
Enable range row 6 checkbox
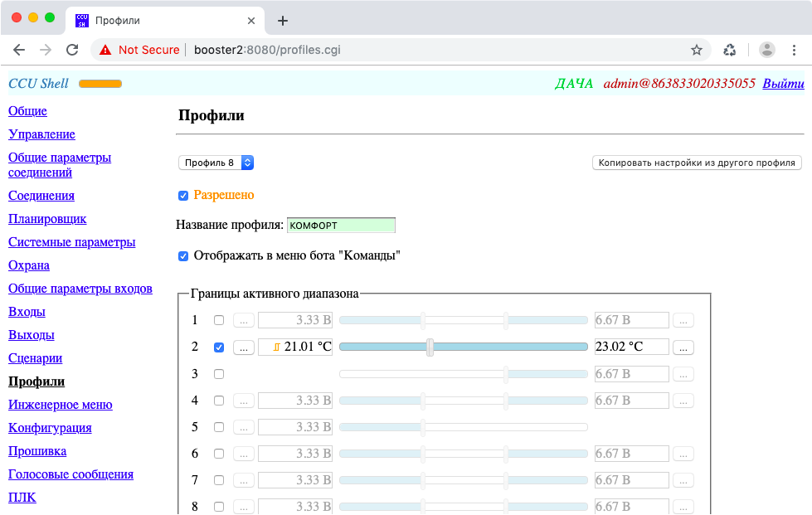[x=219, y=454]
